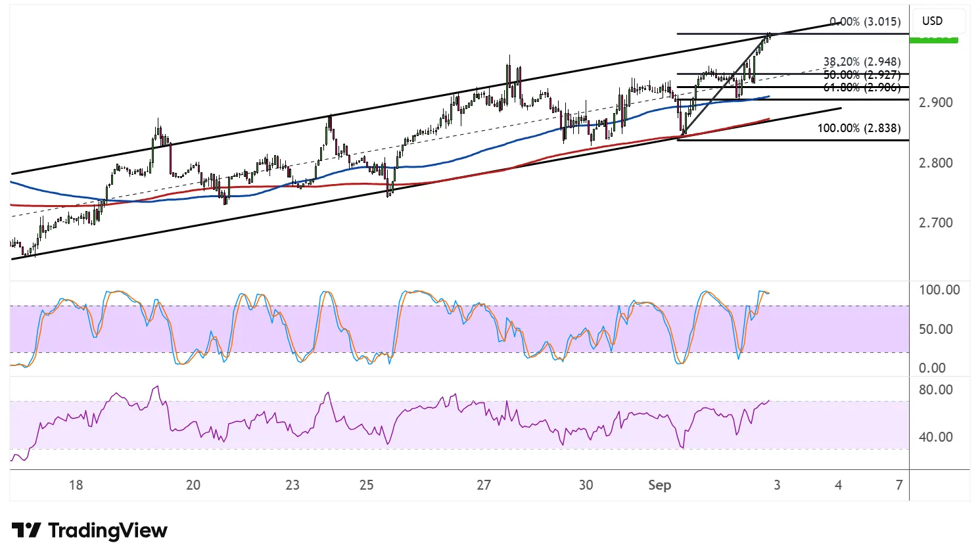Click the 27 date marker on the time axis

pos(484,485)
